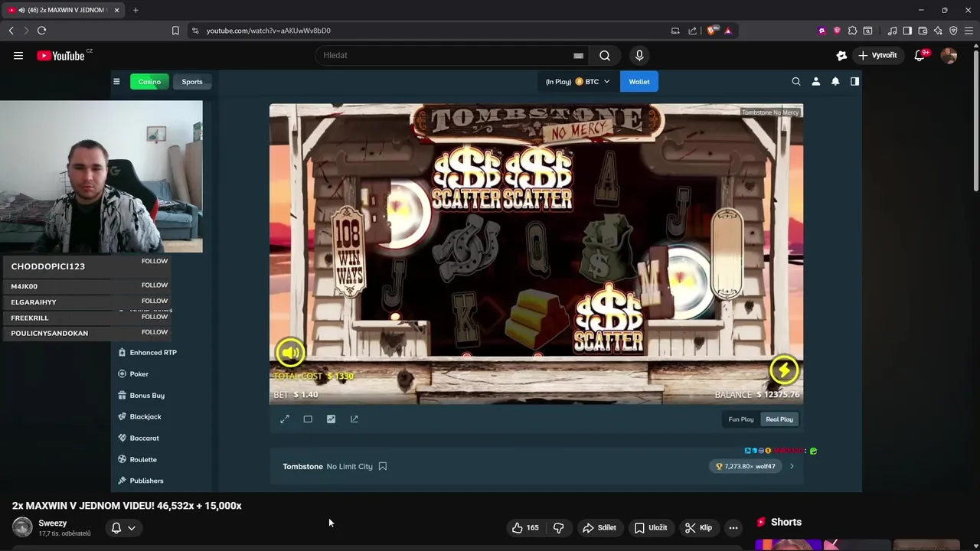Start voice search with the microphone icon
Screen dimensions: 980x551
[x=639, y=55]
